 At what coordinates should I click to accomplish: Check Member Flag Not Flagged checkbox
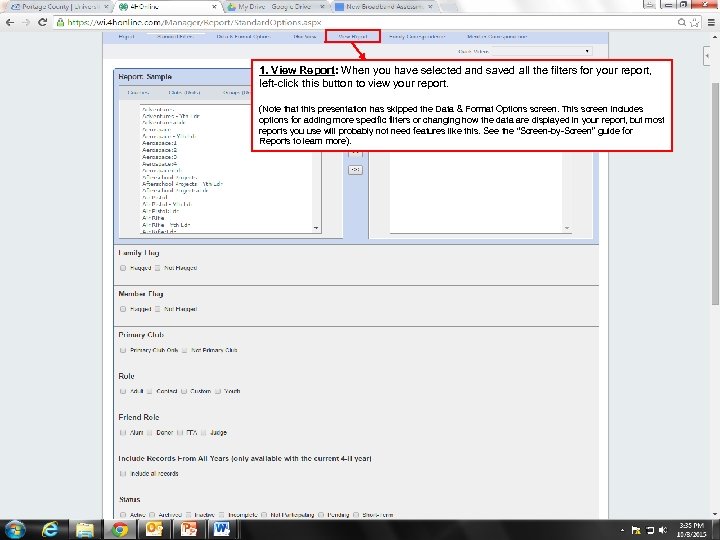(x=158, y=309)
